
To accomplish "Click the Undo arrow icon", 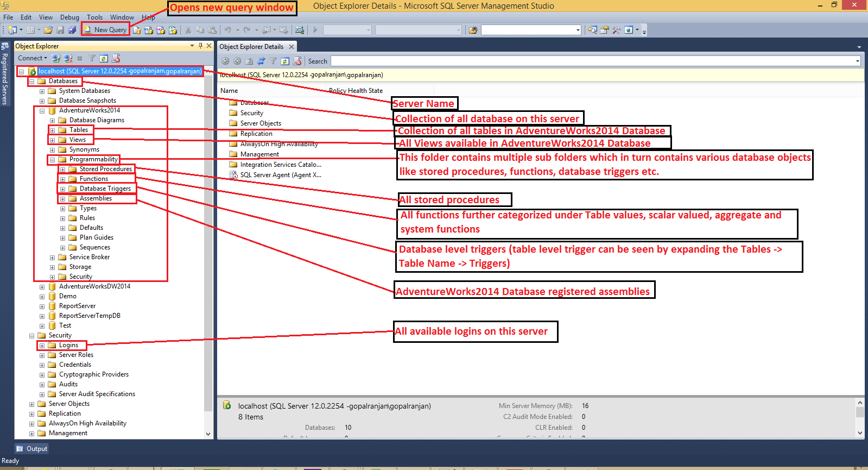I will (228, 30).
